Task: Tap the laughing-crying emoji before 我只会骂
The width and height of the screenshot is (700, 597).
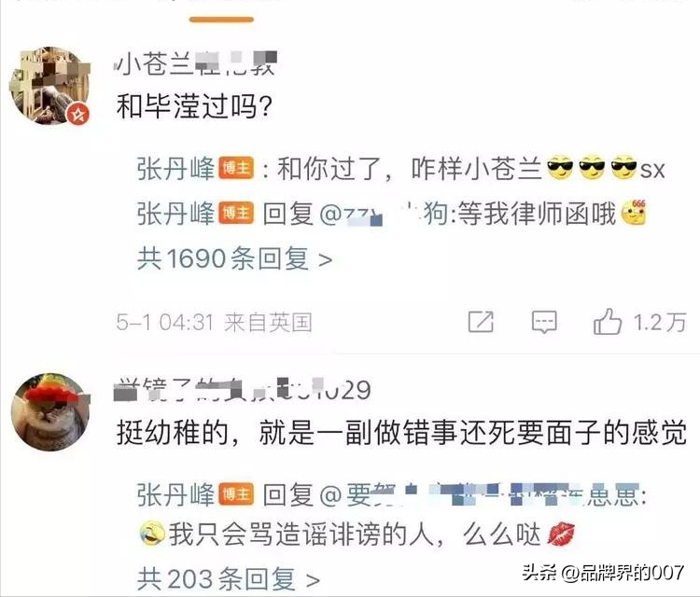Action: click(152, 534)
